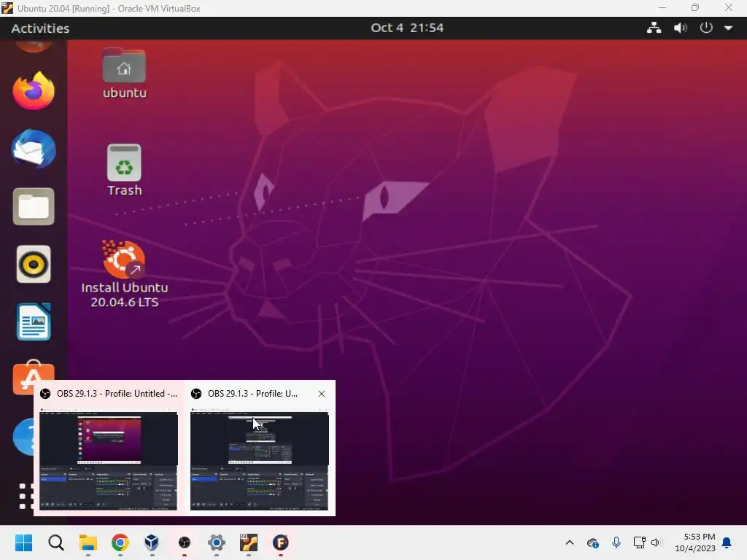
Task: Restore the VirtualBox window size
Action: [695, 7]
